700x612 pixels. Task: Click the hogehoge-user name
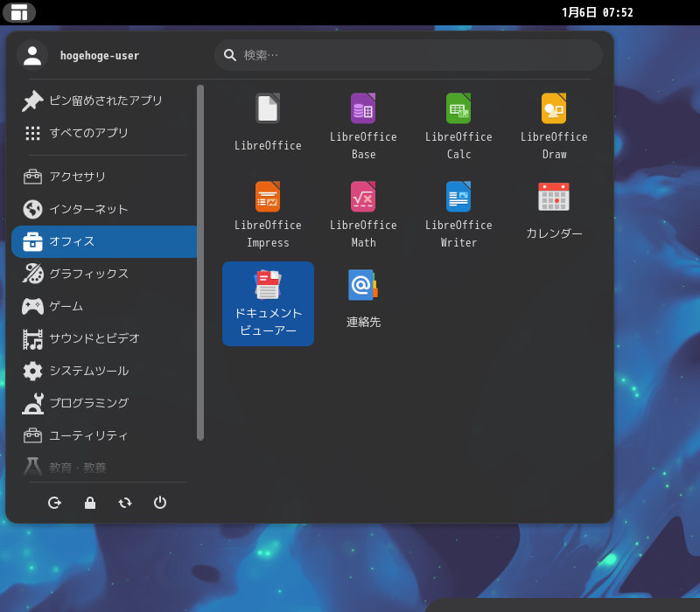click(100, 56)
